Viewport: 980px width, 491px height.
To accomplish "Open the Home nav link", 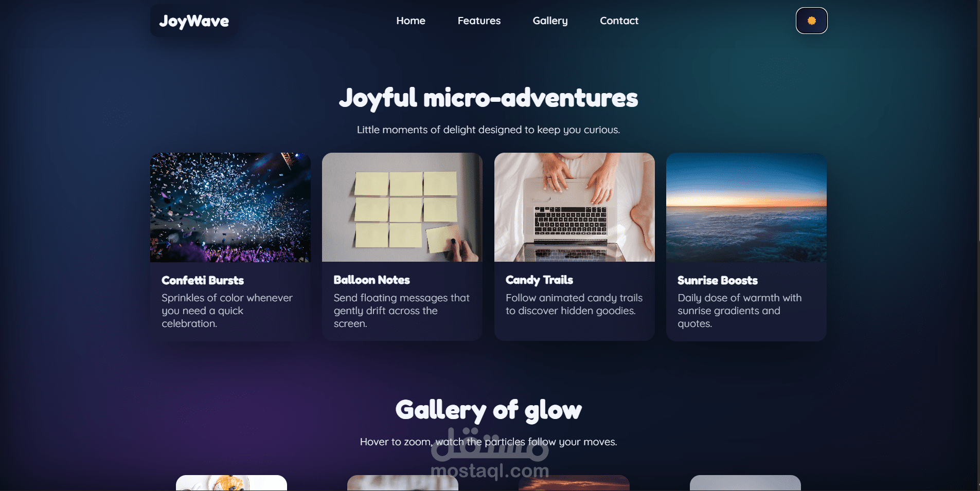I will click(x=411, y=21).
